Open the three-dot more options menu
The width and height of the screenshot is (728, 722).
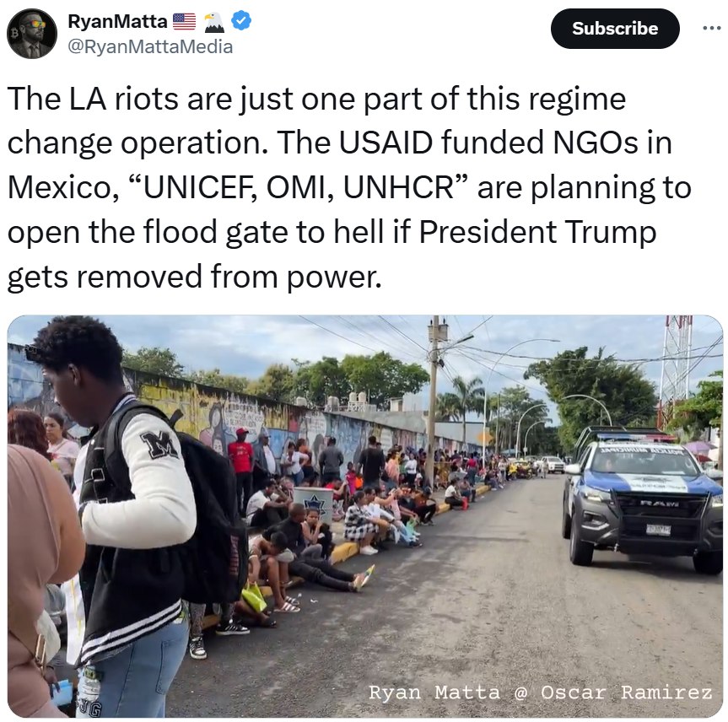tap(711, 29)
